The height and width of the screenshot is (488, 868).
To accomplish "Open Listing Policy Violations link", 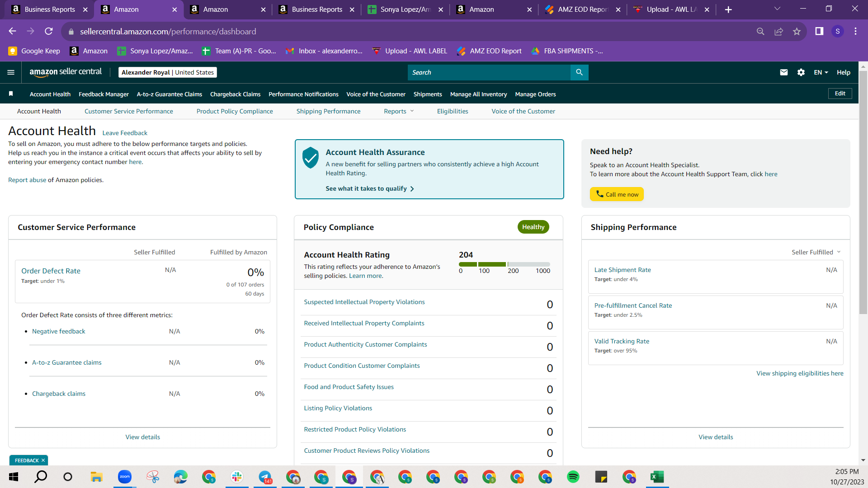I will [x=338, y=408].
